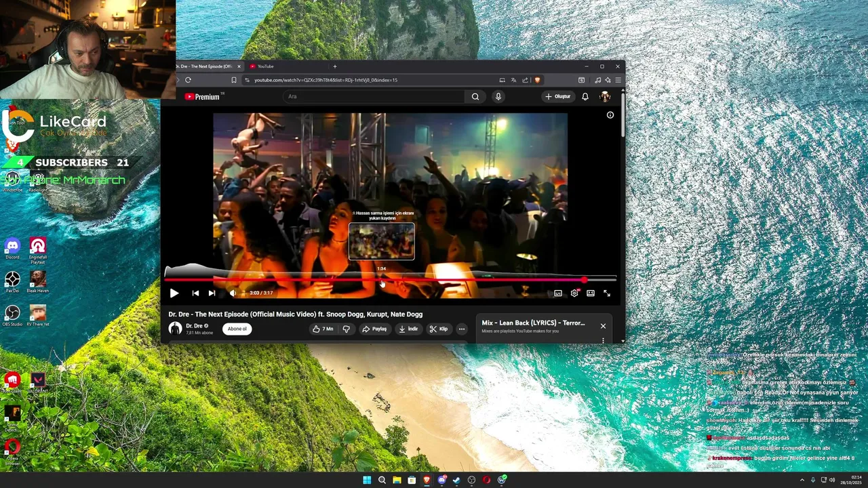Open the YouTube account avatar menu
Viewport: 868px width, 488px height.
pos(605,96)
